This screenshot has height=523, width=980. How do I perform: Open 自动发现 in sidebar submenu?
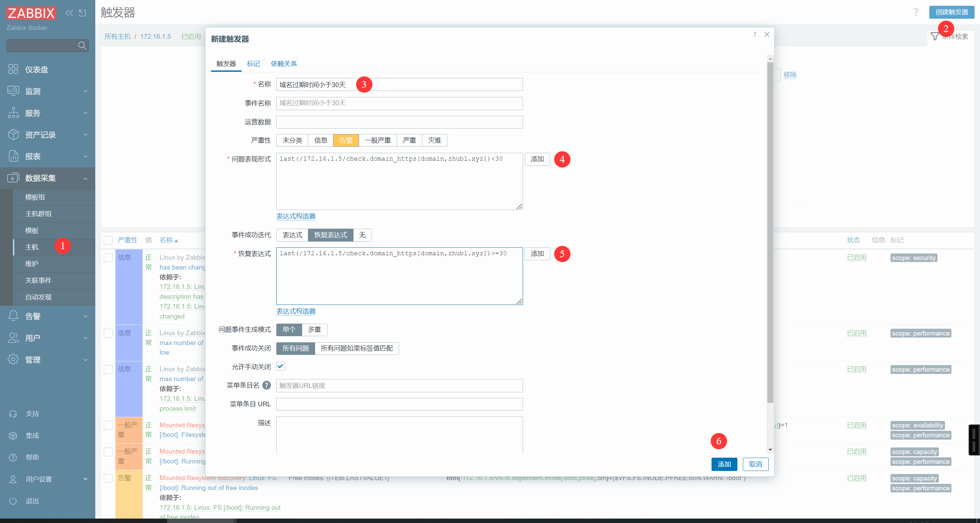pos(54,297)
